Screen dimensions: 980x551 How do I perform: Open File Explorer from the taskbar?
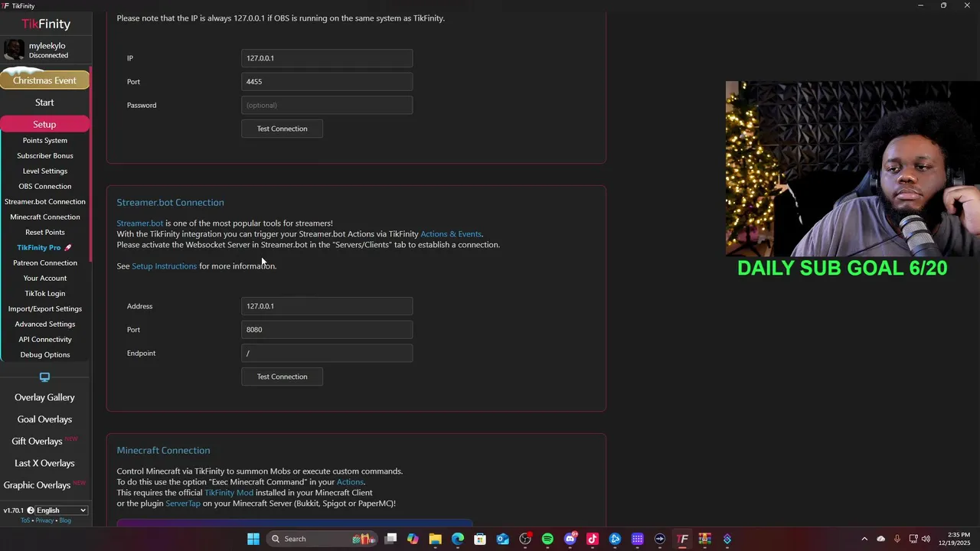point(435,539)
